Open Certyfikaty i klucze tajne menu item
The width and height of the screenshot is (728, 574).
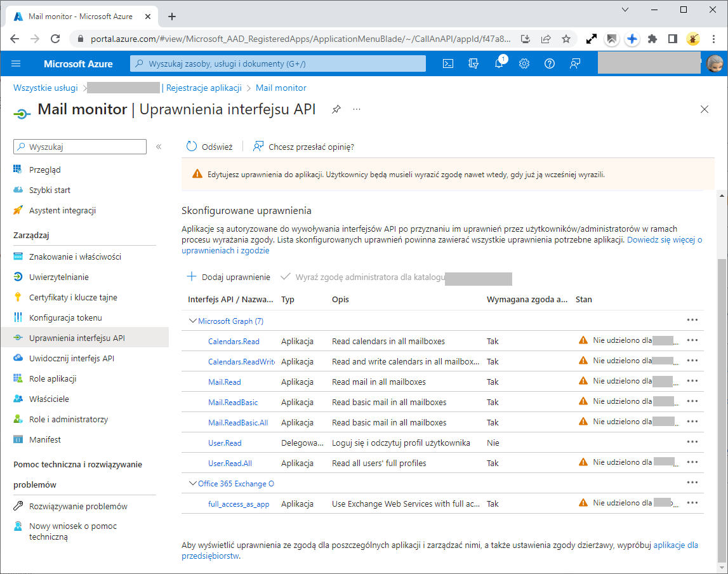[73, 297]
